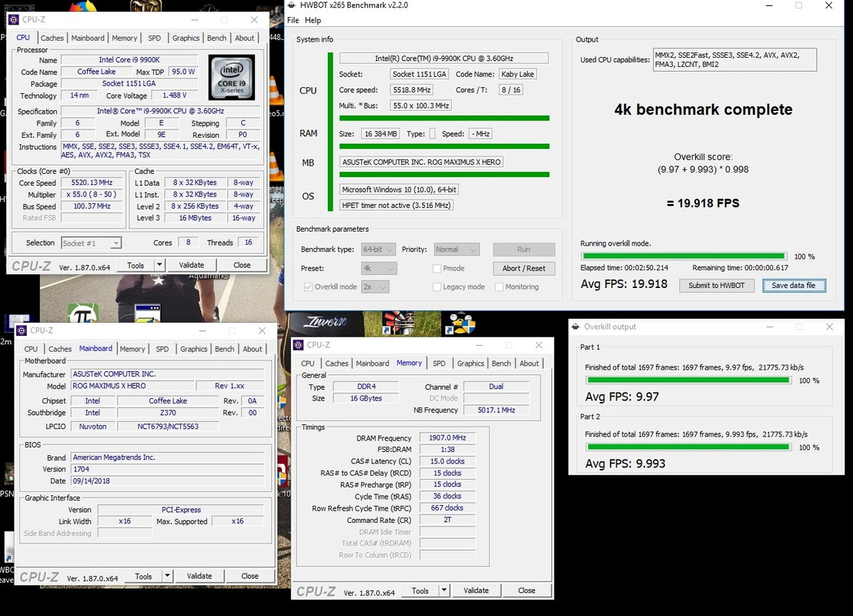Click the "= 19.918 FPS" score text
Image resolution: width=853 pixels, height=616 pixels.
point(703,203)
